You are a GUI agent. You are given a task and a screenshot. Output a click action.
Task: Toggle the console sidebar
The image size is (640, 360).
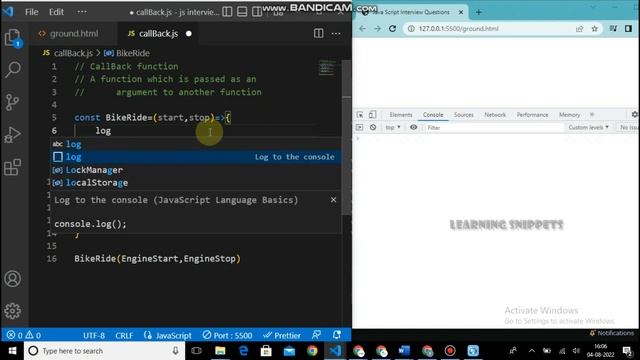[359, 127]
